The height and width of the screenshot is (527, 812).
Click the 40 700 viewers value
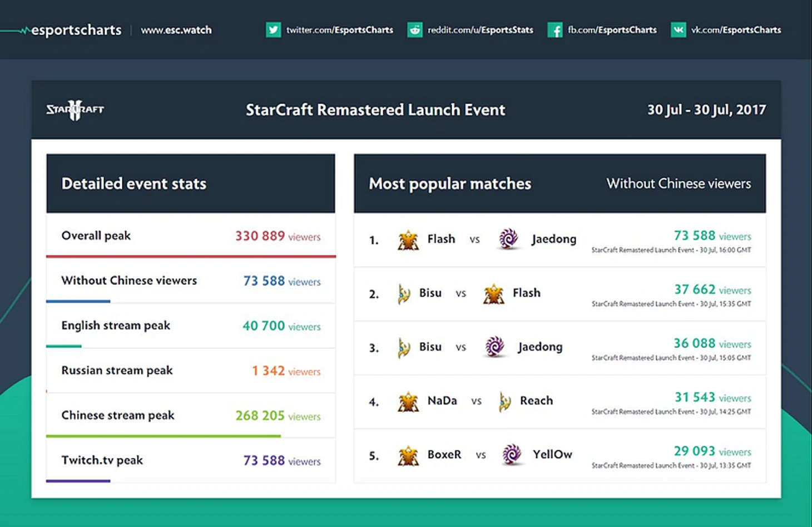pyautogui.click(x=281, y=326)
